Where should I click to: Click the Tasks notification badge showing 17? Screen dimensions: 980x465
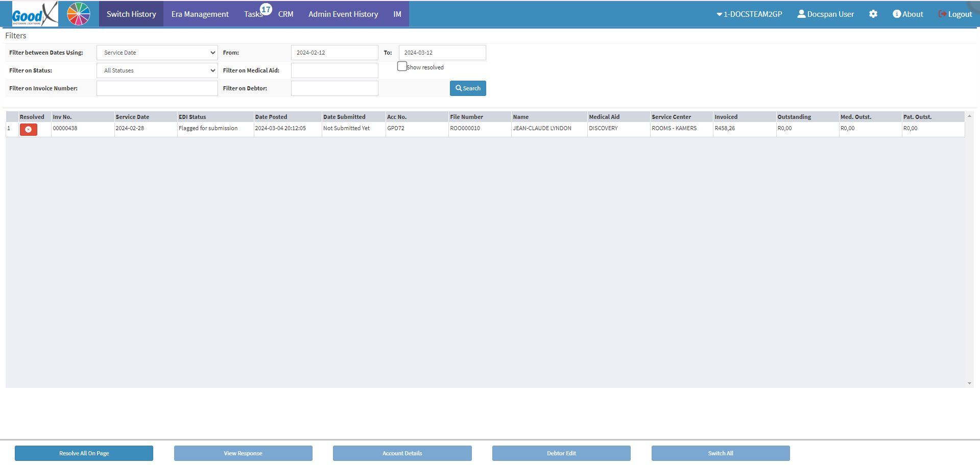266,9
